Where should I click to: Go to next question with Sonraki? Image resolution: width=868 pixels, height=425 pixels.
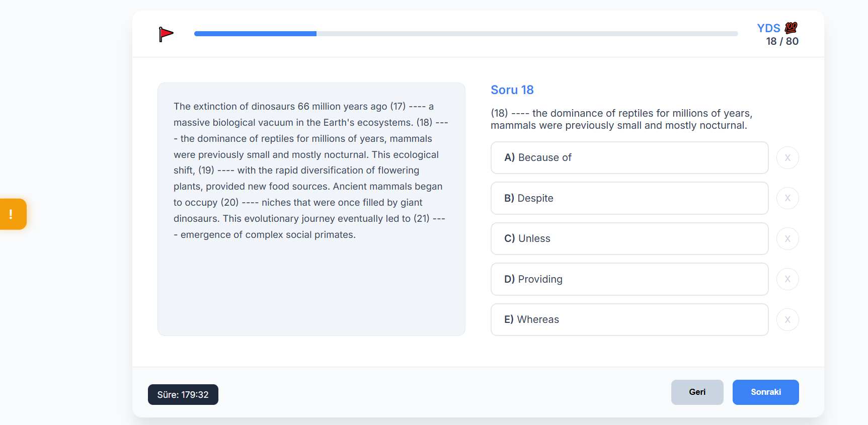(x=765, y=392)
